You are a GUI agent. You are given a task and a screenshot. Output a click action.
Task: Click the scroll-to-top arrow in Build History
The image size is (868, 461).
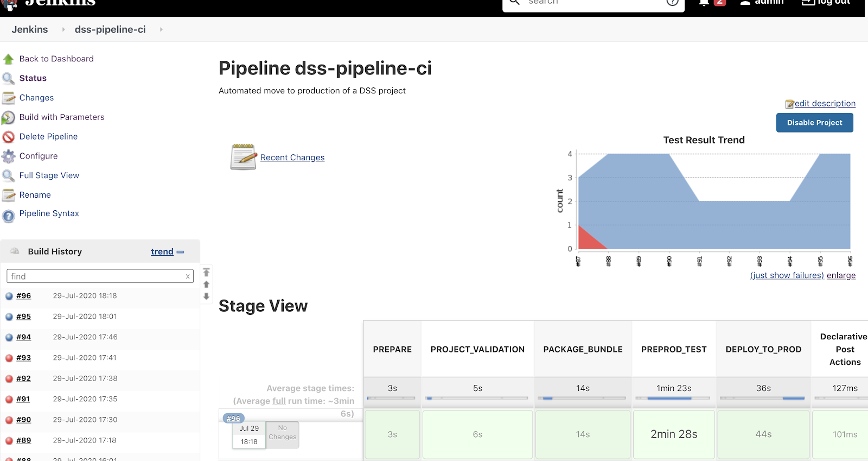(206, 271)
